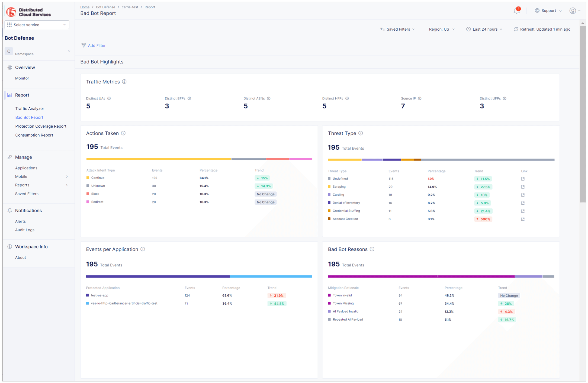The height and width of the screenshot is (383, 588).
Task: Click the Distinct UFPs info icon
Action: pos(505,98)
